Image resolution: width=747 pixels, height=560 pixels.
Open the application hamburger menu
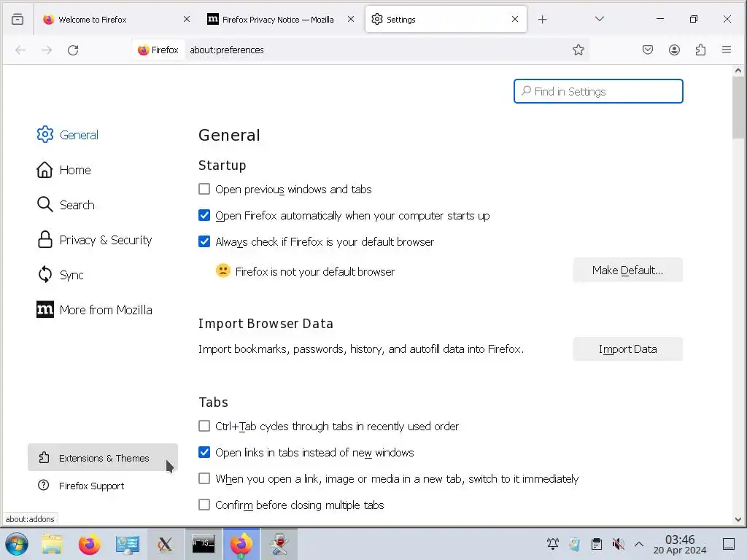click(x=727, y=50)
